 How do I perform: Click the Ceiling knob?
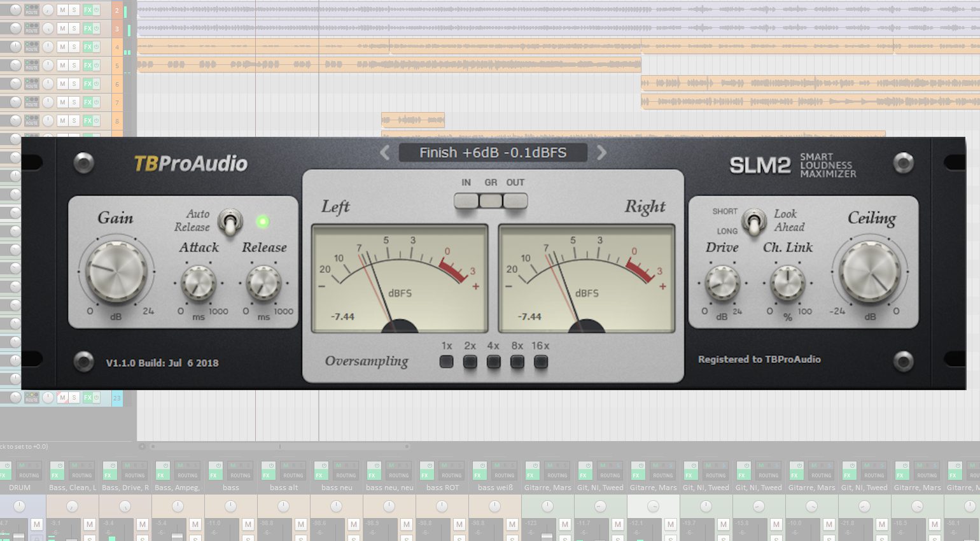[869, 272]
